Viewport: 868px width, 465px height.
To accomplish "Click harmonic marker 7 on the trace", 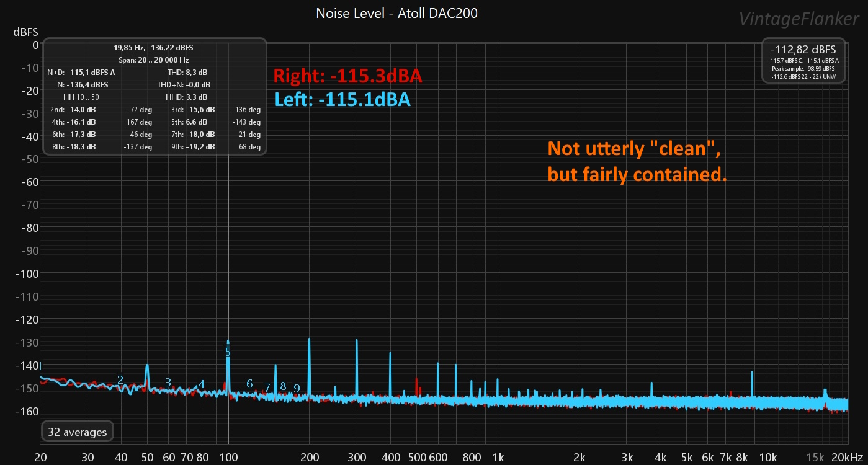I will [x=267, y=387].
